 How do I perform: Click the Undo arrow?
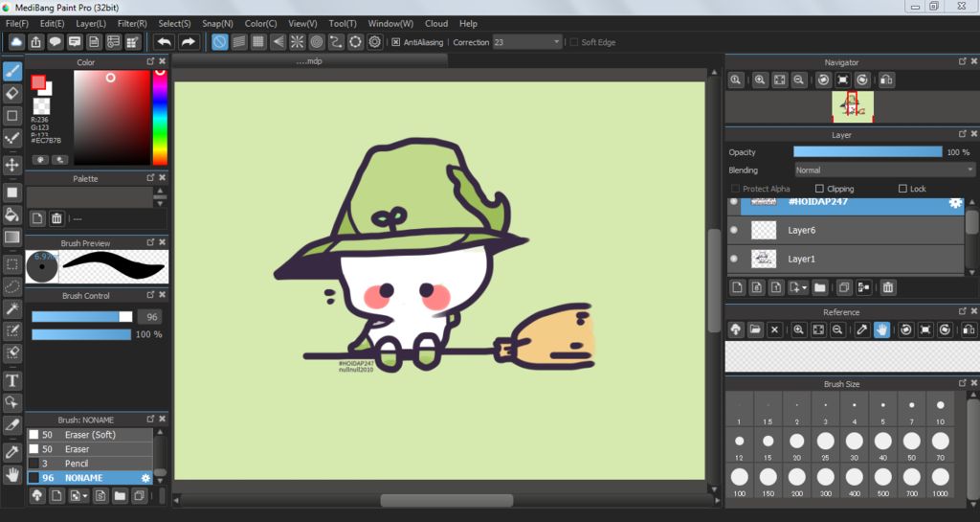165,42
